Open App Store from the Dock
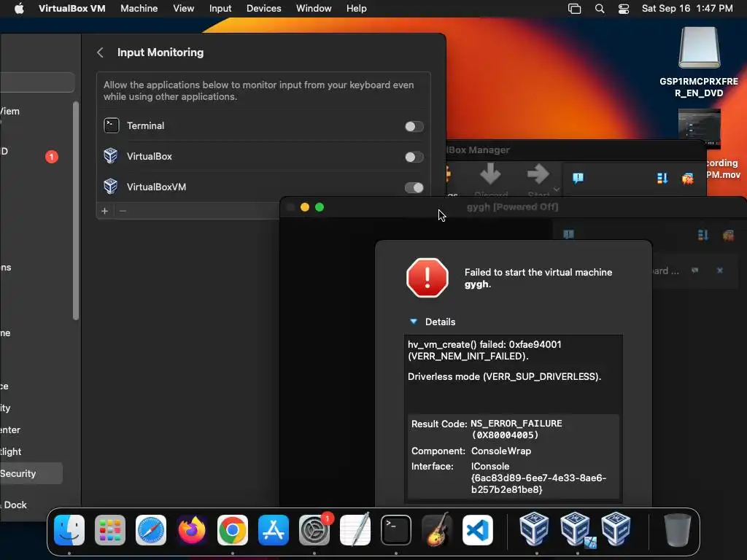This screenshot has height=560, width=747. point(274,530)
